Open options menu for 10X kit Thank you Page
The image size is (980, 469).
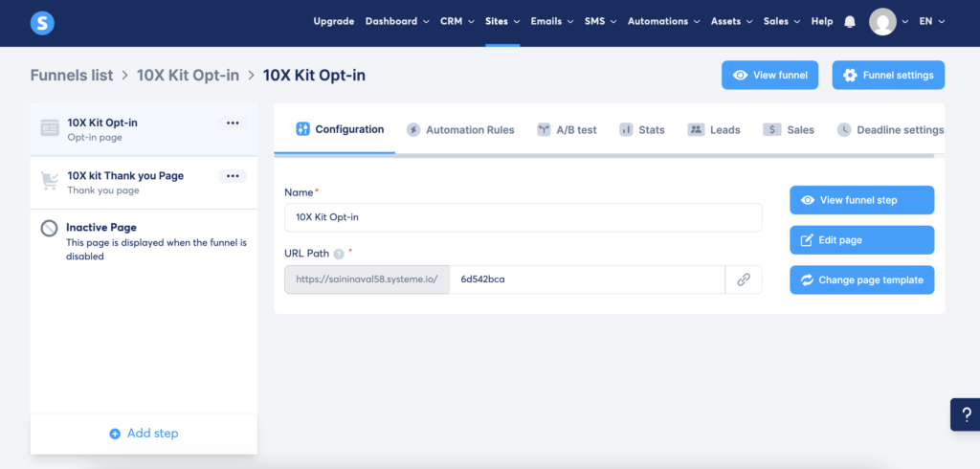coord(233,176)
